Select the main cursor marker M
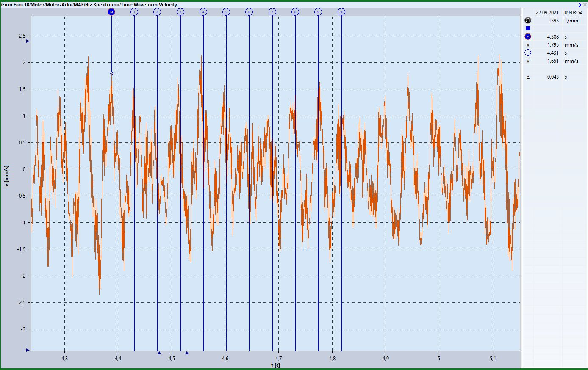 coord(111,12)
